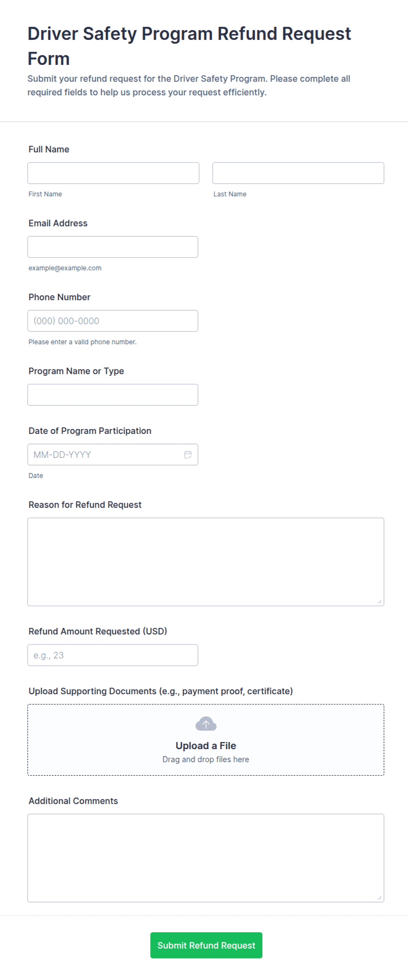Screen dimensions: 408x980
Task: Click the Date of Program Participation label
Action: coord(90,431)
